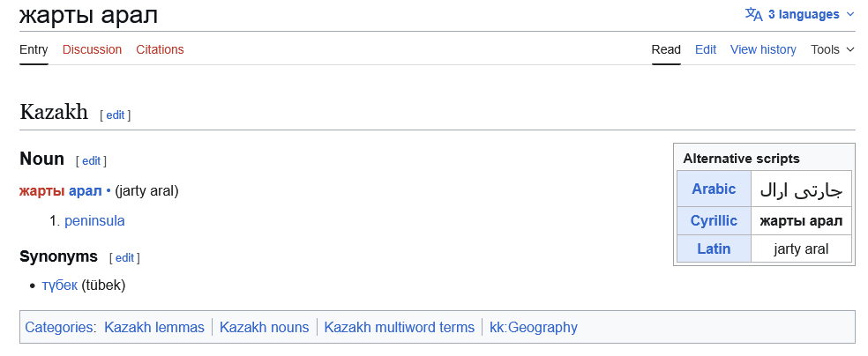
Task: Expand the Tools menu
Action: coord(832,49)
